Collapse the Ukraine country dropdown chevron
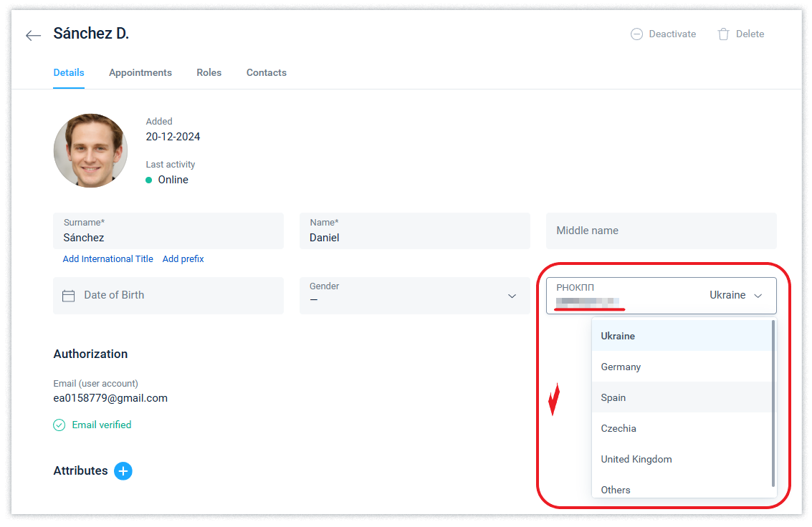This screenshot has width=812, height=527. [758, 296]
